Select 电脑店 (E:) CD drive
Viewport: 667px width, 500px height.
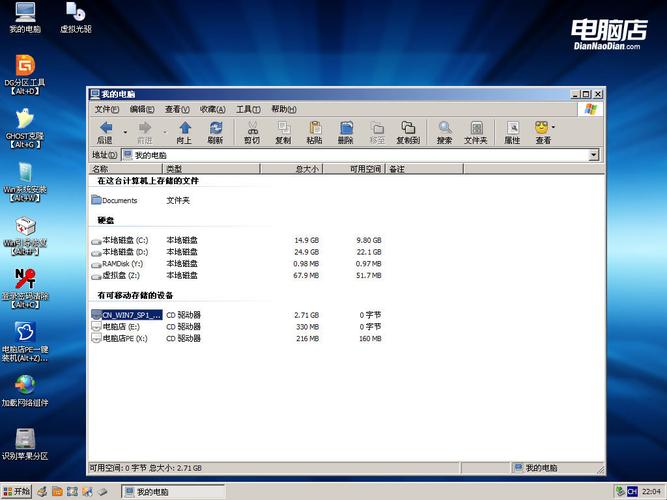pos(116,327)
